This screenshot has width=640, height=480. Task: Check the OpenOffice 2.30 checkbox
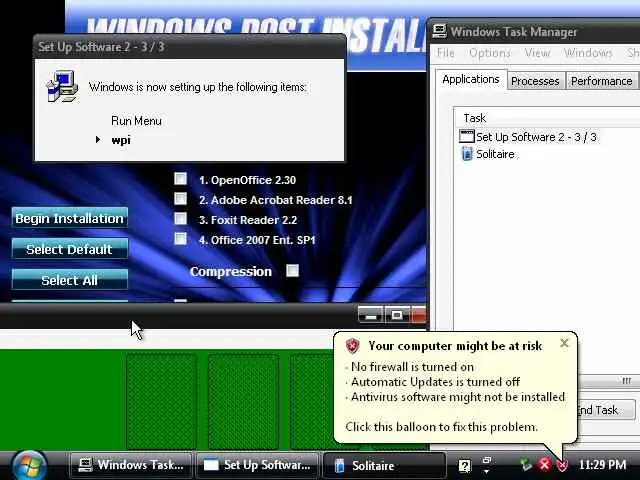[180, 179]
